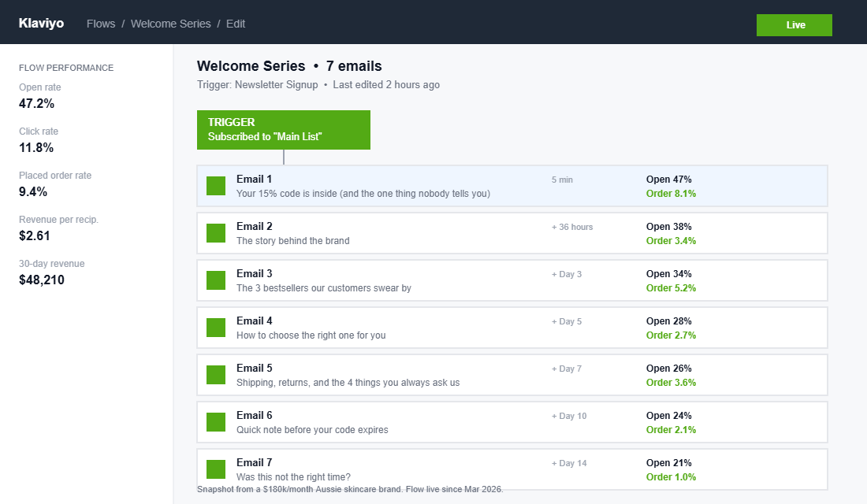Click the green square icon for Email 6
The height and width of the screenshot is (504, 867).
tap(216, 422)
